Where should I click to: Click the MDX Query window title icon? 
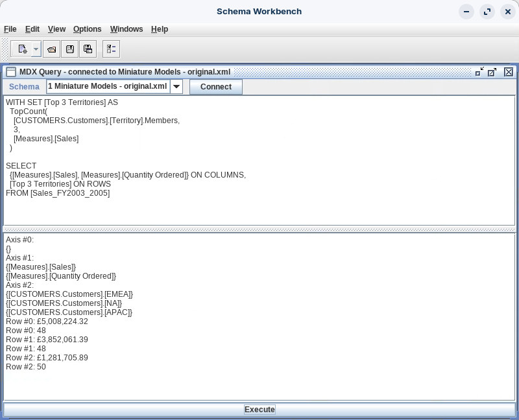point(11,72)
